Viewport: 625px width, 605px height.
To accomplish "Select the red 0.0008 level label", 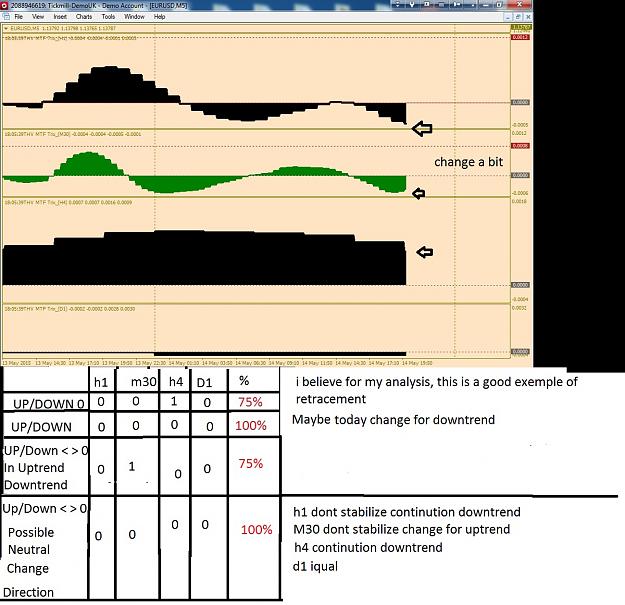I will click(x=520, y=146).
